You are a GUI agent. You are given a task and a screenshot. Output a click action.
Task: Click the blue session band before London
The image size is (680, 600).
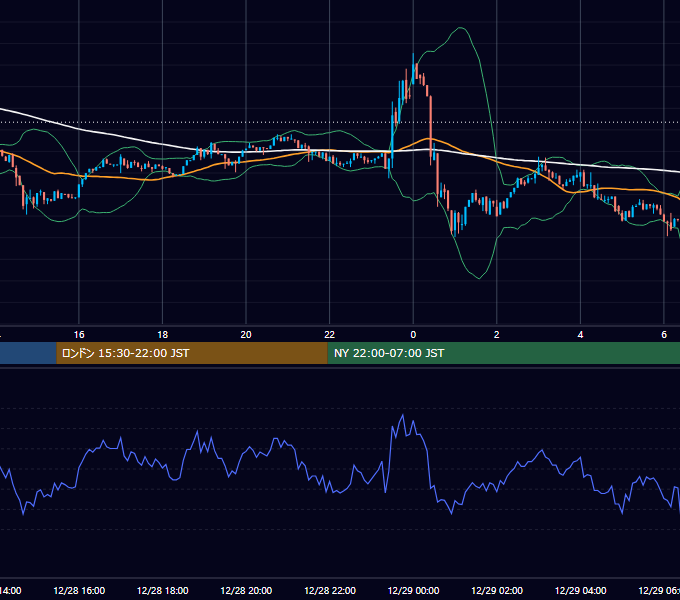[x=28, y=353]
